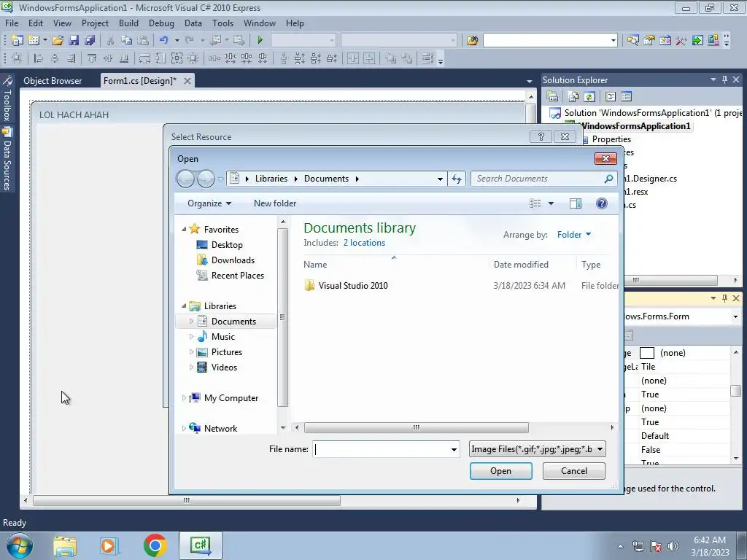Click the Solution Explorer Refresh icon

tap(589, 97)
